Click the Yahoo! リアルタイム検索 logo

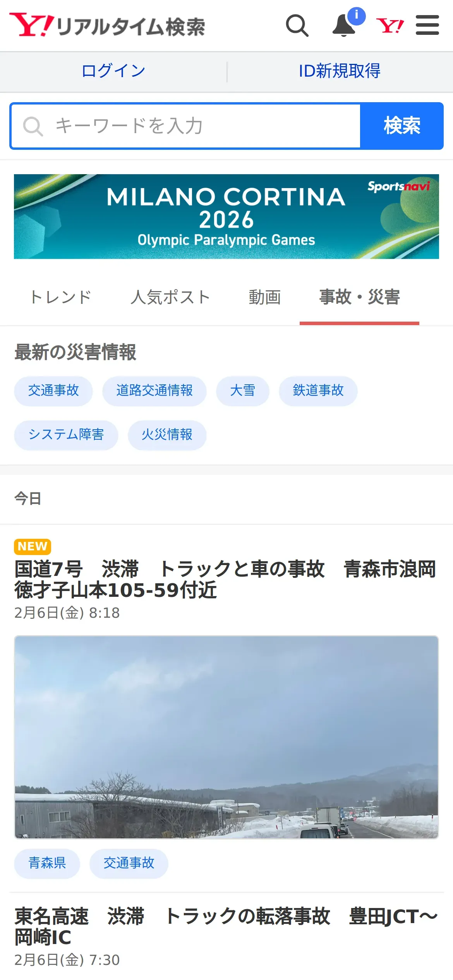pyautogui.click(x=107, y=25)
